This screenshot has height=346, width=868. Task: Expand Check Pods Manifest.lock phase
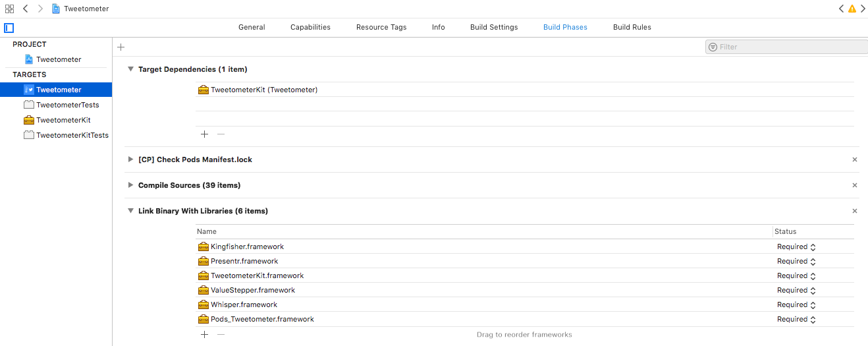tap(131, 159)
